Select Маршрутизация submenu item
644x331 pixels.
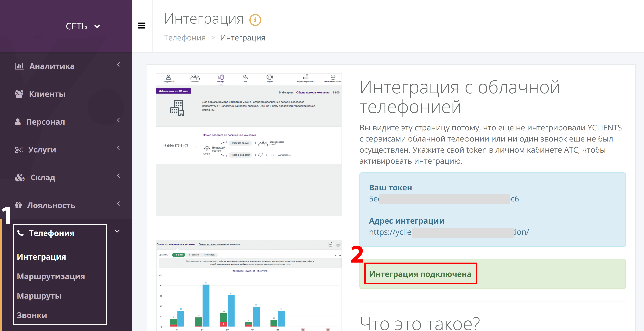click(51, 276)
